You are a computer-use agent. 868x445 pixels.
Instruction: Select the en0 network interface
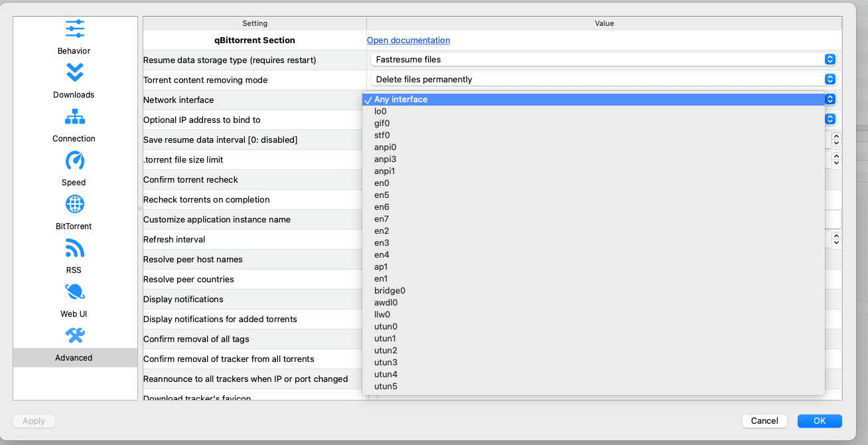[593, 183]
